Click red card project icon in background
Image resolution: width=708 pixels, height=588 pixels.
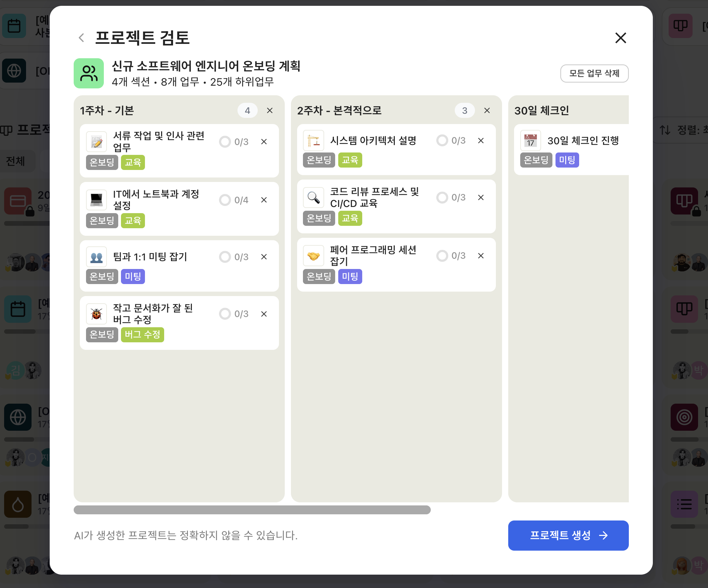tap(18, 201)
